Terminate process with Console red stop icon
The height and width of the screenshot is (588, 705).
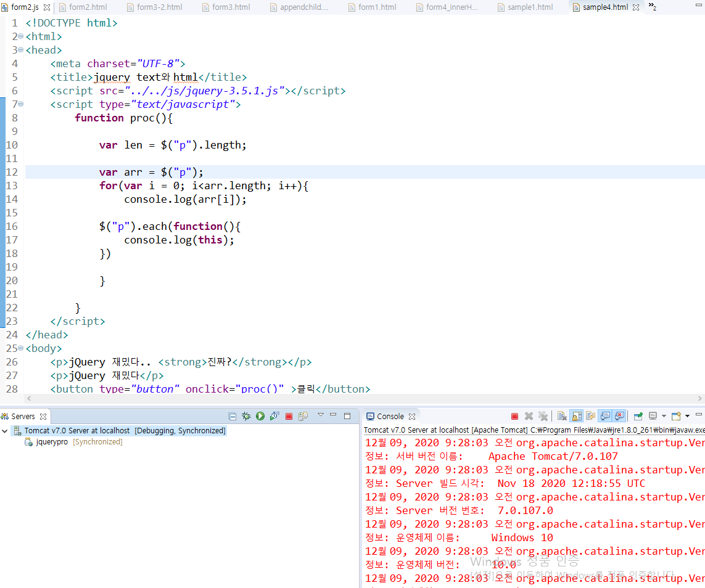515,417
